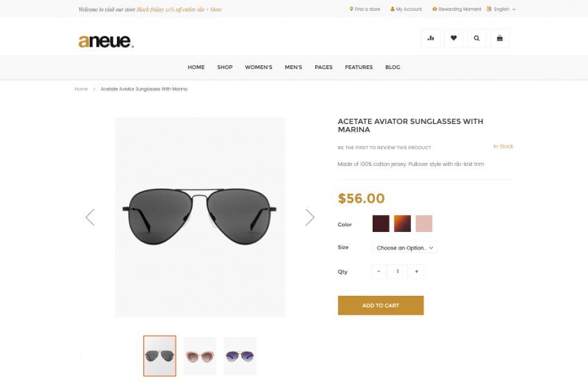This screenshot has width=588, height=392.
Task: Go to Women's menu section
Action: coord(258,67)
